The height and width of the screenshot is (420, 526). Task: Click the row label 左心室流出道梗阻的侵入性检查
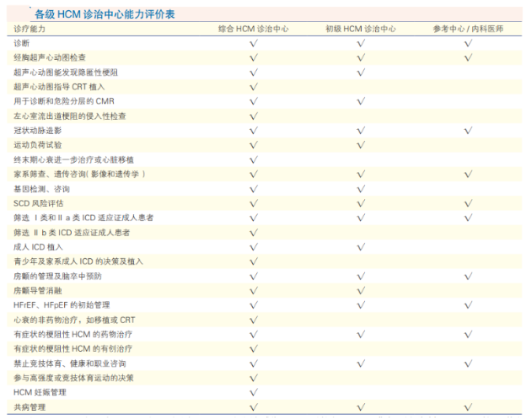pos(70,116)
